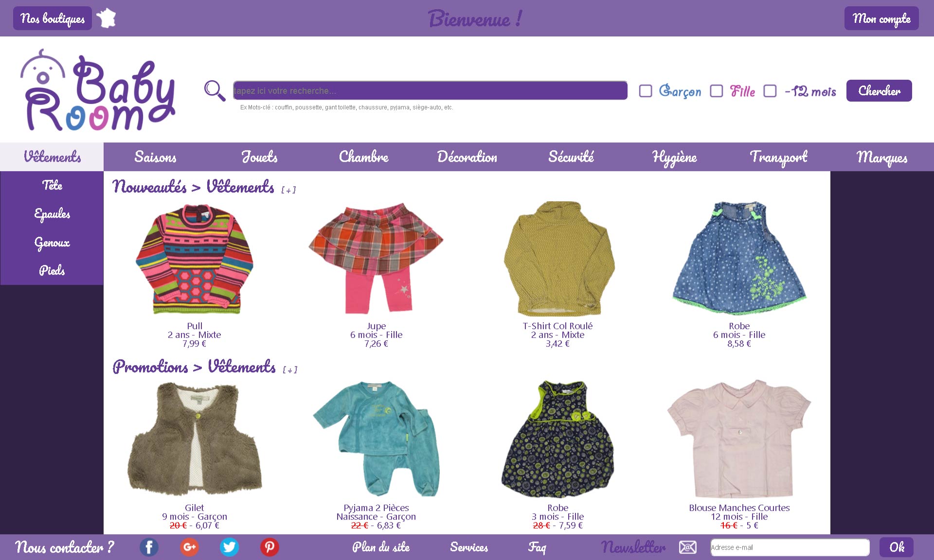The width and height of the screenshot is (934, 560).
Task: Enable the -12 mois filter checkbox
Action: click(770, 91)
